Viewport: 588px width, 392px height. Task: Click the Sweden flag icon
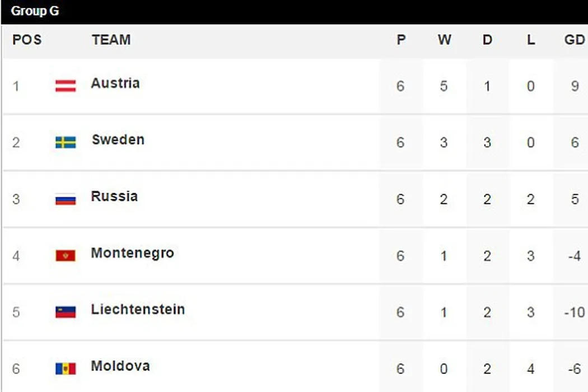pos(66,142)
